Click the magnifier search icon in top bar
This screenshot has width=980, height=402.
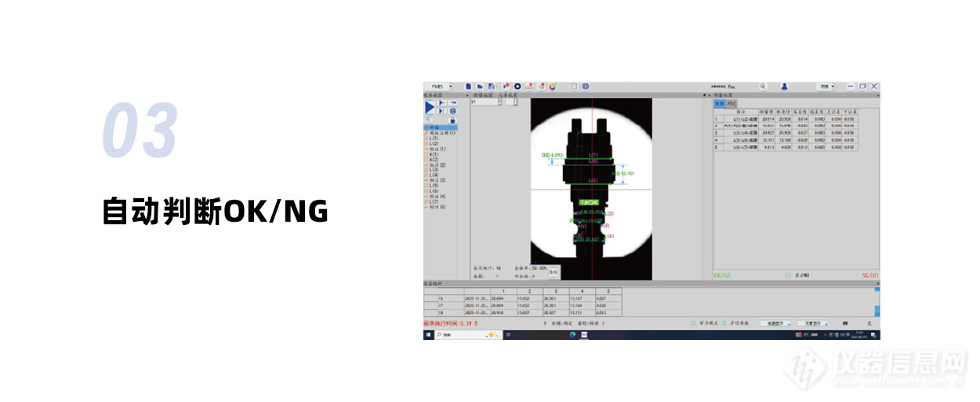pos(763,86)
